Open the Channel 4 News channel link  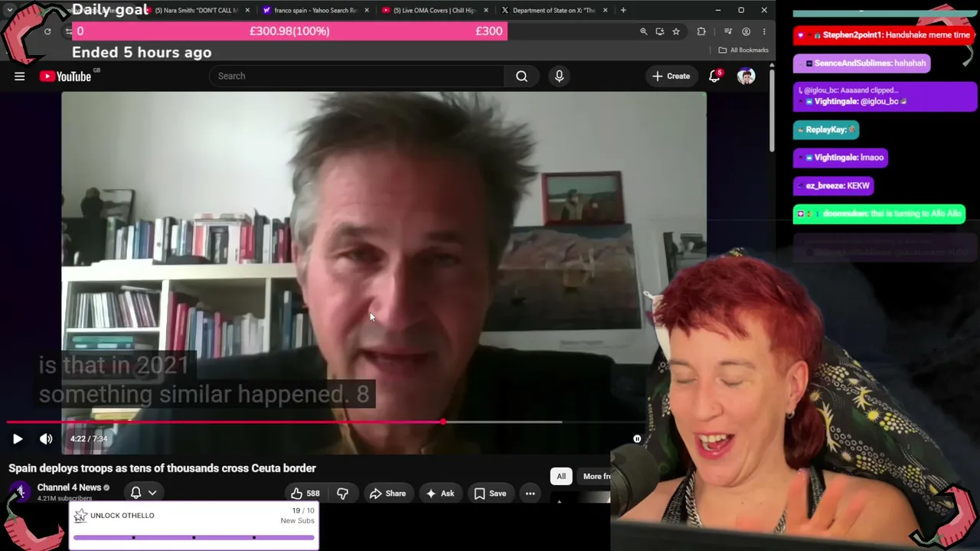pyautogui.click(x=69, y=487)
